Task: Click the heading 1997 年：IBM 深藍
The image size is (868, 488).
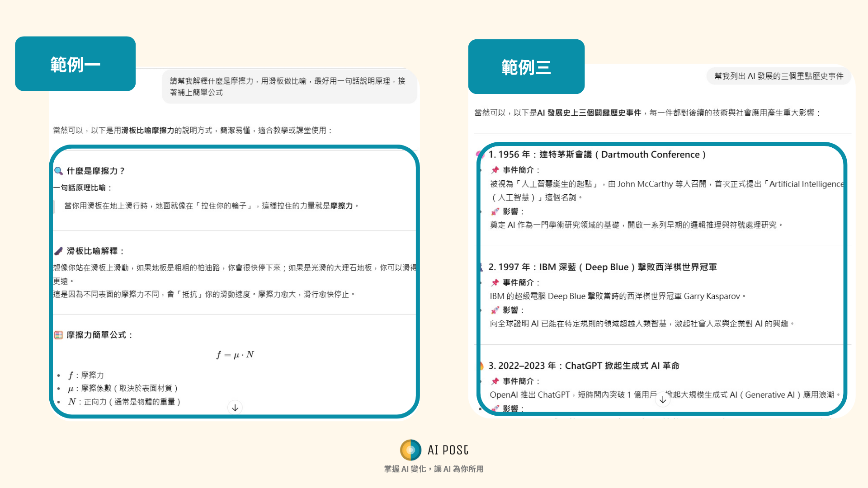Action: [602, 267]
